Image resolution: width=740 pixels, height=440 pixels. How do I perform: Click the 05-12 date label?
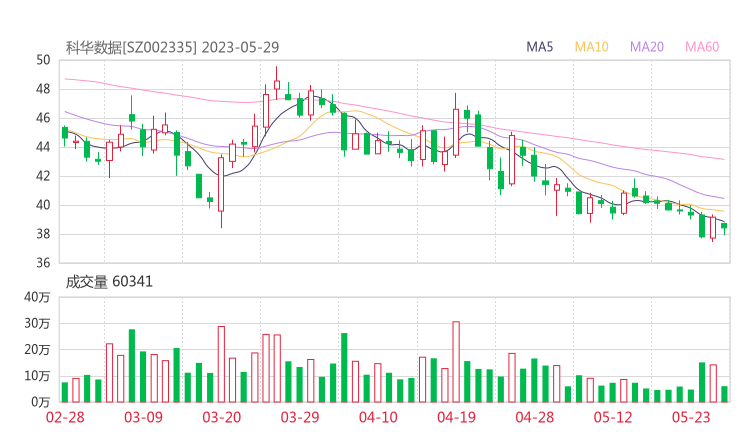coord(613,417)
